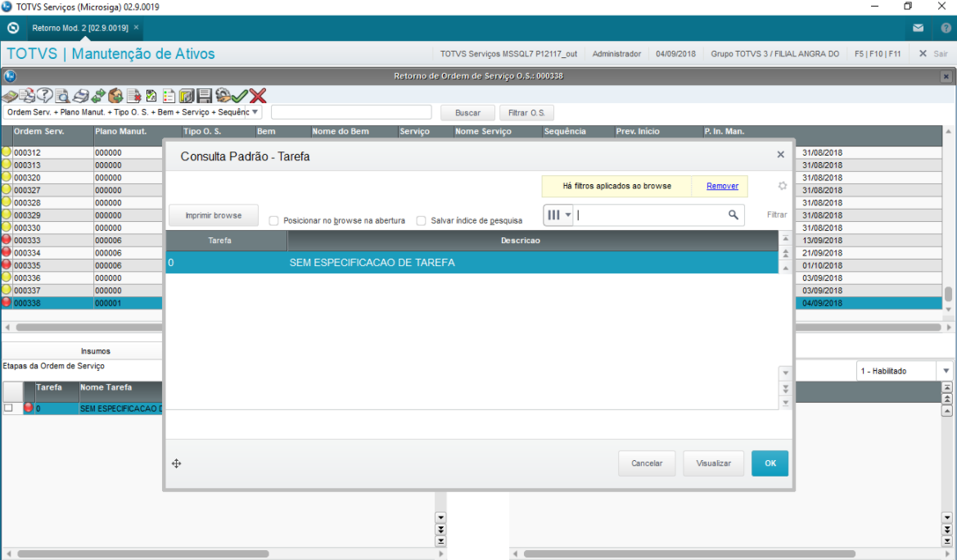Close the Retorno de Ordem de Serviço panel

(946, 76)
